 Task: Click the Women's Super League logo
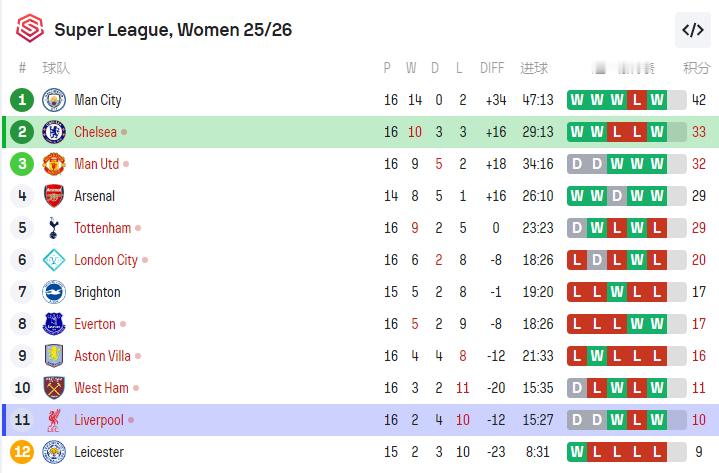pyautogui.click(x=30, y=29)
